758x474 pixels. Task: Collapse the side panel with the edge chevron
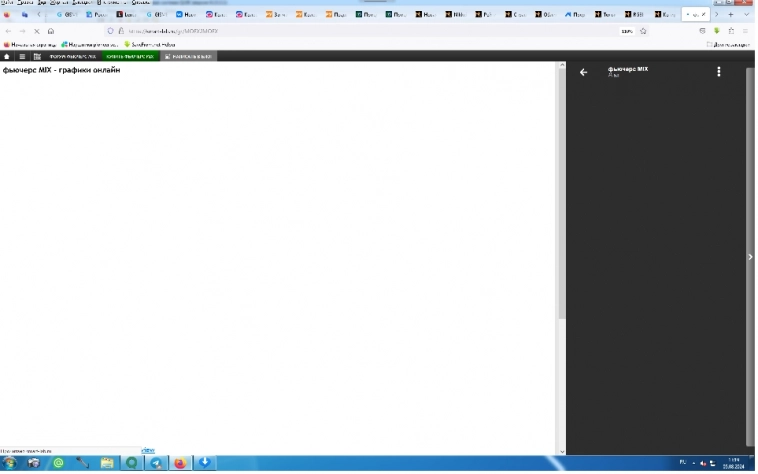(x=750, y=257)
